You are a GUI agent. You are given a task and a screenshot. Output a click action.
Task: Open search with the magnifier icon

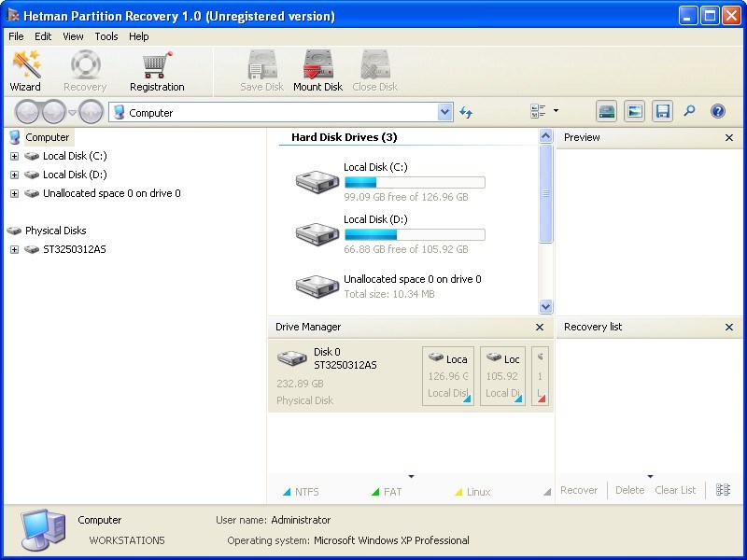coord(689,111)
